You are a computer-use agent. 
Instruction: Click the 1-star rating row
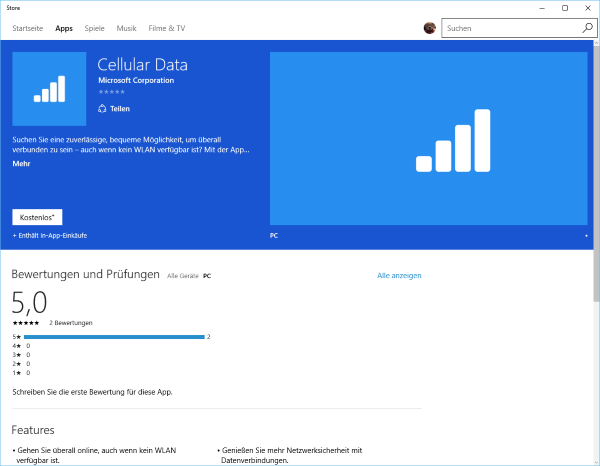pyautogui.click(x=21, y=373)
